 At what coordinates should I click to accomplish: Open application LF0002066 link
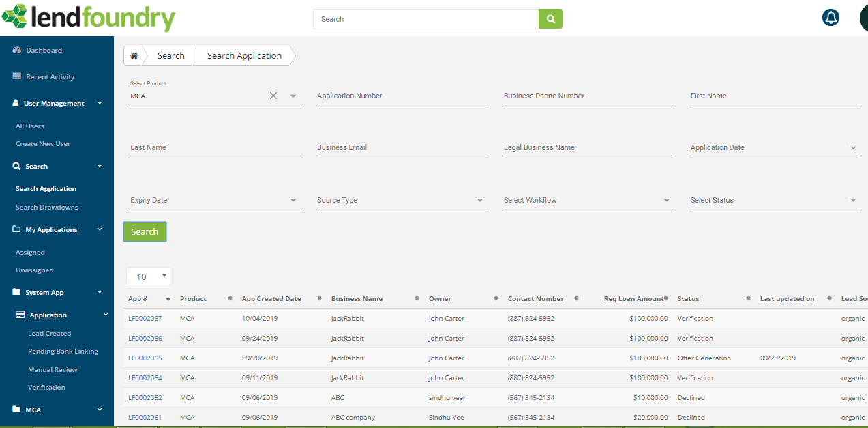pyautogui.click(x=143, y=338)
